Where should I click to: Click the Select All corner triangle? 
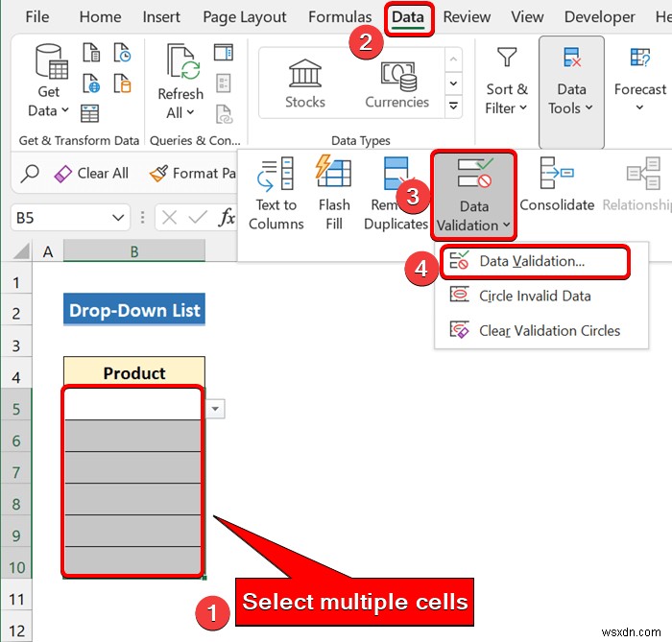pos(21,250)
